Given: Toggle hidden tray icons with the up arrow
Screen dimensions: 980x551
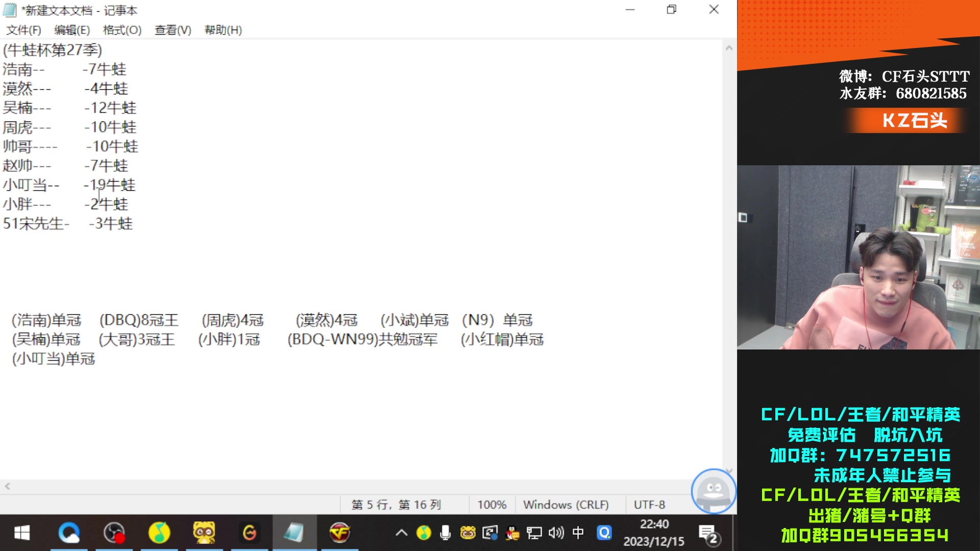Looking at the screenshot, I should [x=401, y=534].
